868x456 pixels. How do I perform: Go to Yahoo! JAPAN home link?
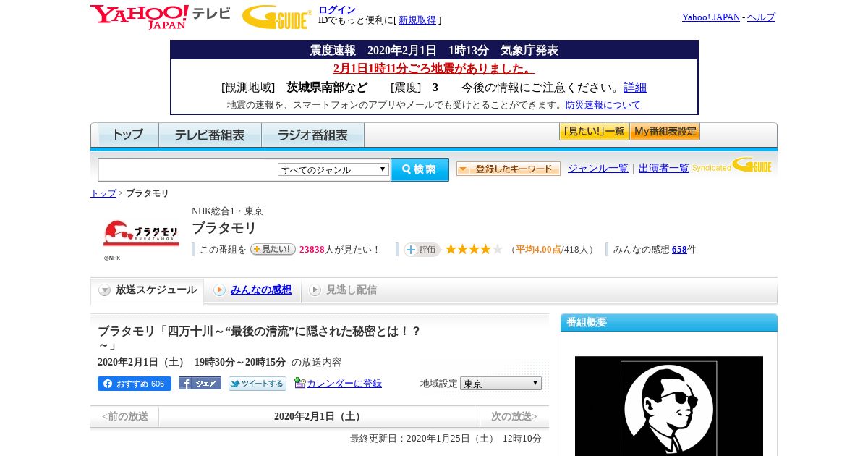710,17
